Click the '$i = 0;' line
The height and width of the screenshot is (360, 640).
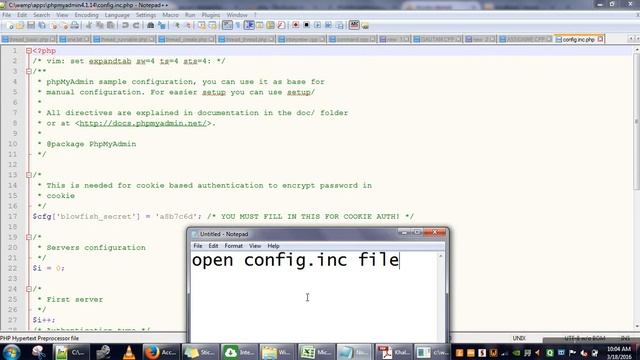49,268
